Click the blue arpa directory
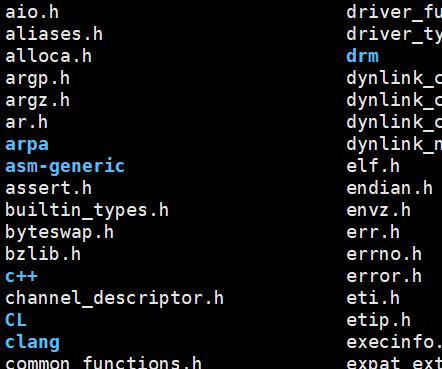Viewport: 442px width, 369px height. click(27, 145)
